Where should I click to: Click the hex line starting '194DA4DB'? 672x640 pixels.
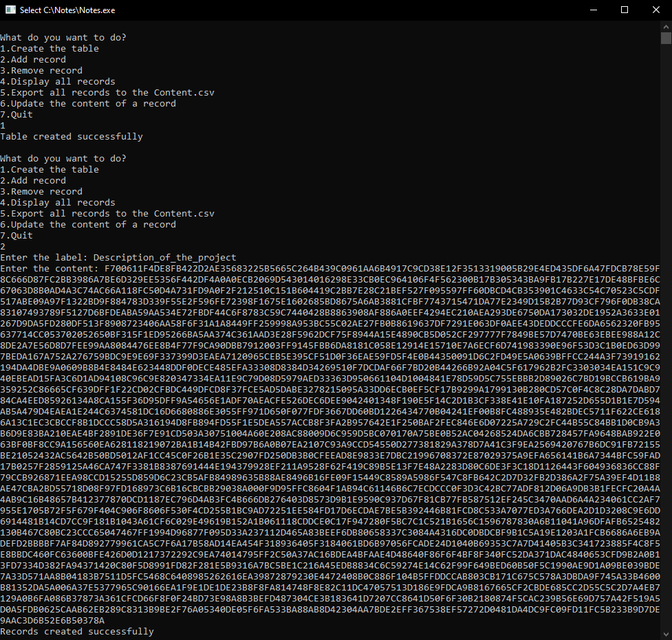[x=330, y=368]
